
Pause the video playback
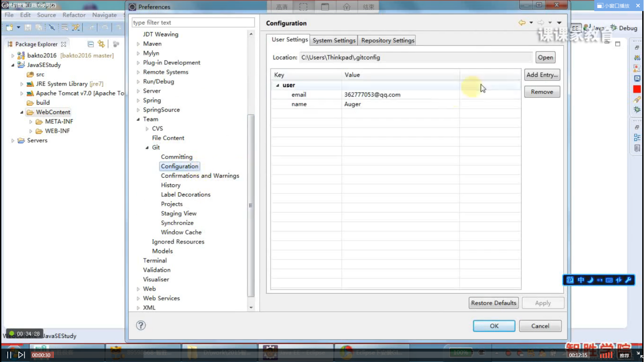[9, 355]
